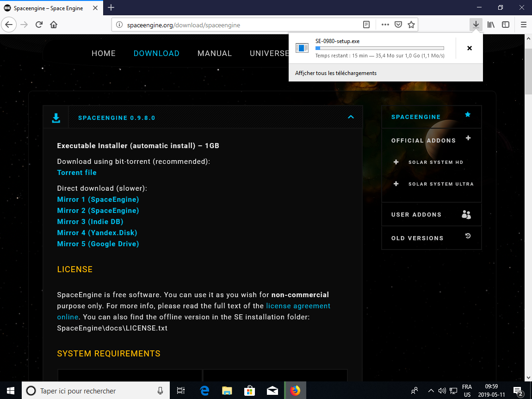
Task: Click the forward navigation arrow
Action: 24,25
